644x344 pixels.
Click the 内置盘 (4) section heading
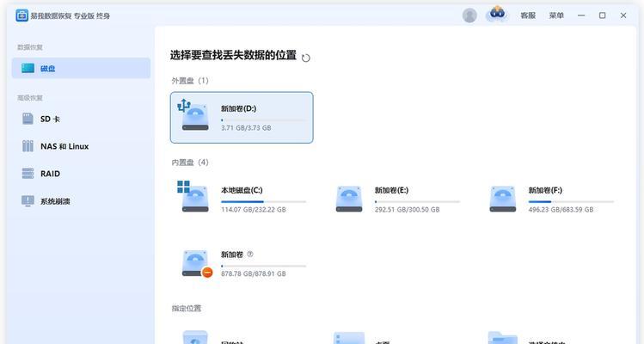pyautogui.click(x=190, y=163)
